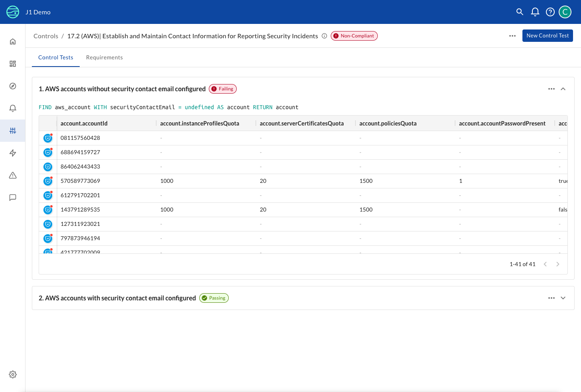Screen dimensions: 581x392
Task: Navigate back via the Controls breadcrumb link
Action: pos(45,36)
